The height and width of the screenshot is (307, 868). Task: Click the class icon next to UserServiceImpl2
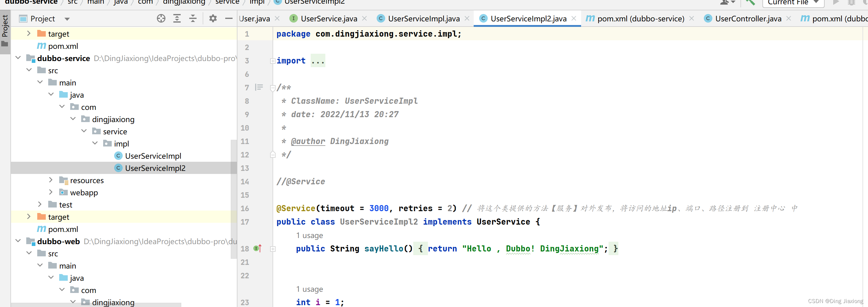tap(118, 168)
